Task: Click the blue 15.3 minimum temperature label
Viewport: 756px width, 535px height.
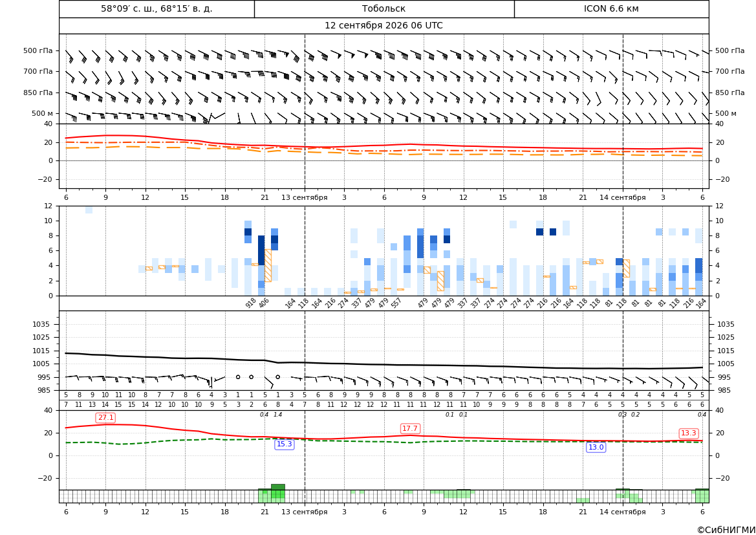Action: (284, 444)
